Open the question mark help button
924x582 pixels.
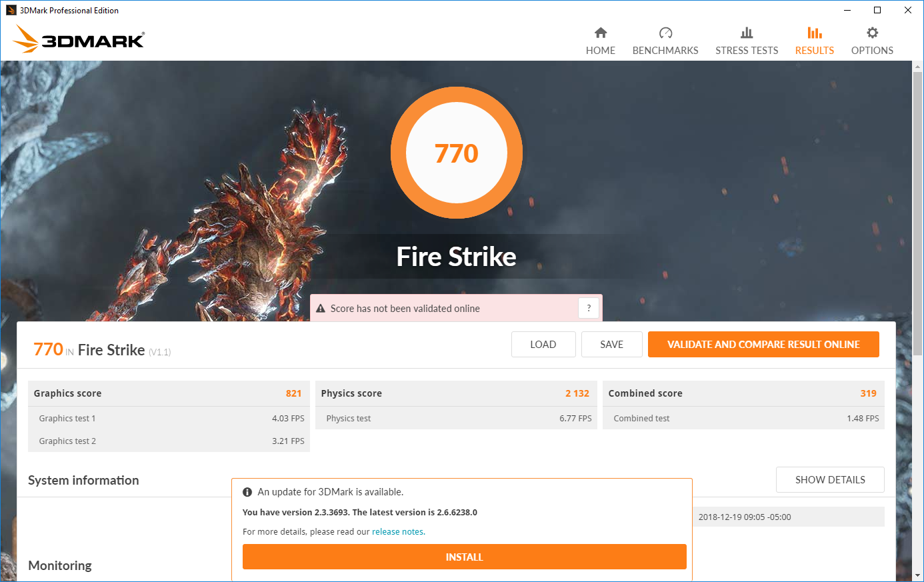point(589,308)
